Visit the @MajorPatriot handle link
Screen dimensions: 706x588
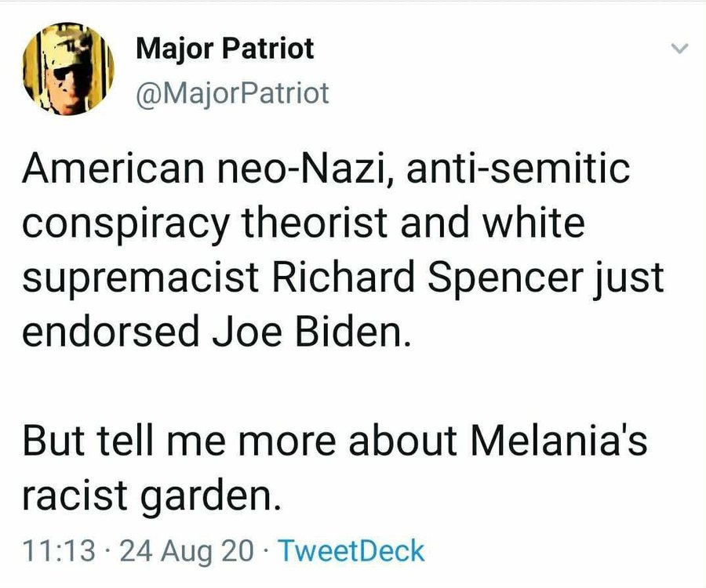[x=233, y=95]
